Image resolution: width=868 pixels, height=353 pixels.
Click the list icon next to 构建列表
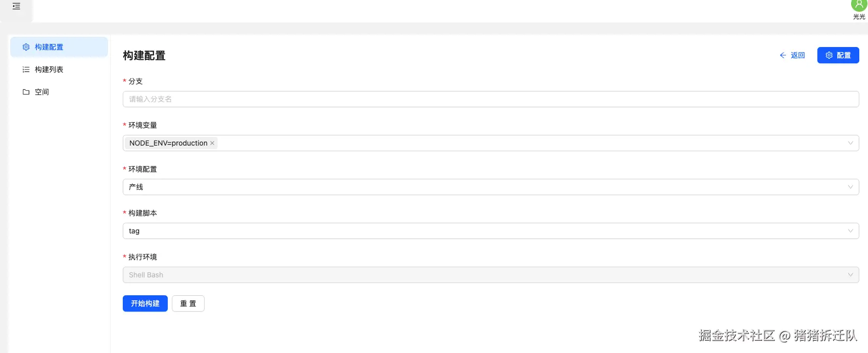[x=26, y=69]
